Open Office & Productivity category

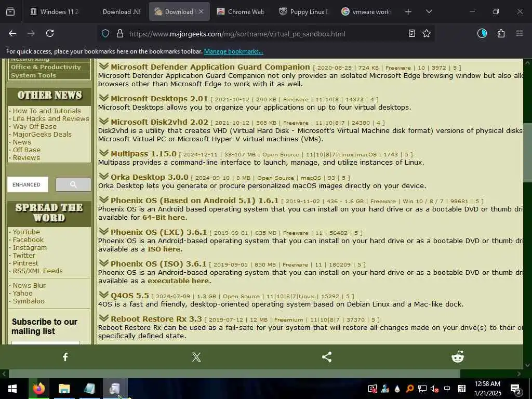(46, 67)
